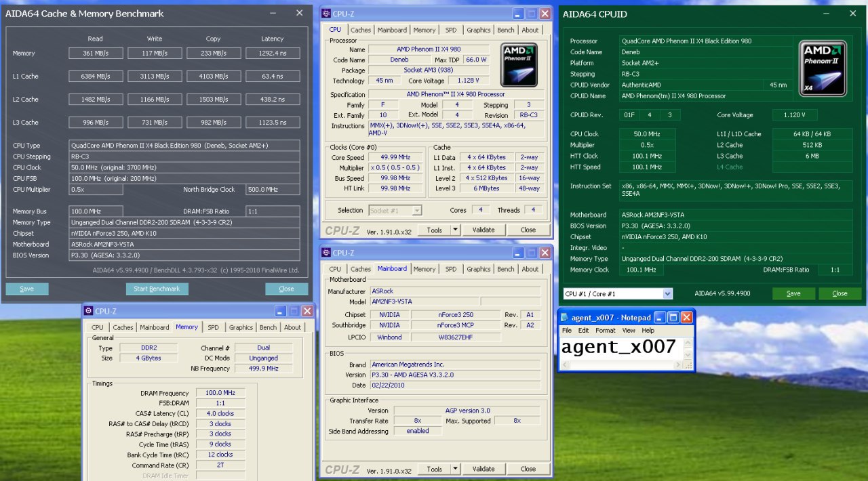Open Tools dropdown arrow in CPU-Z CPU window
This screenshot has height=481, width=868.
coord(456,230)
